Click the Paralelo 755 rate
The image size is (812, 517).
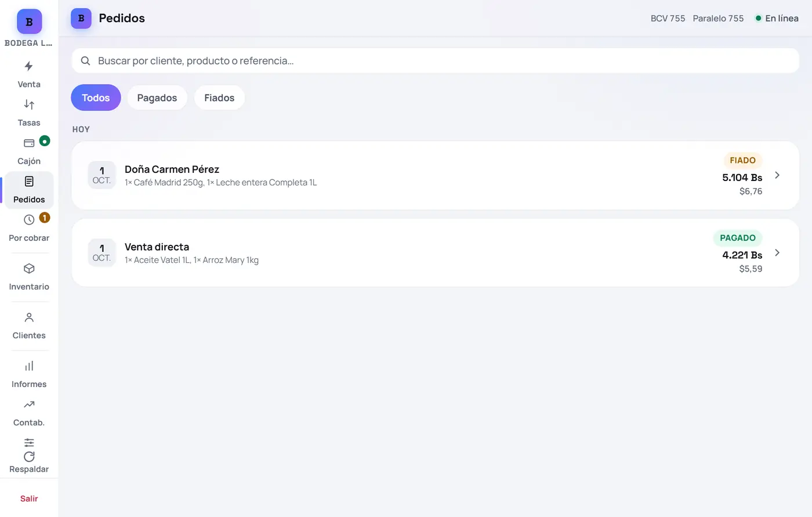tap(718, 19)
